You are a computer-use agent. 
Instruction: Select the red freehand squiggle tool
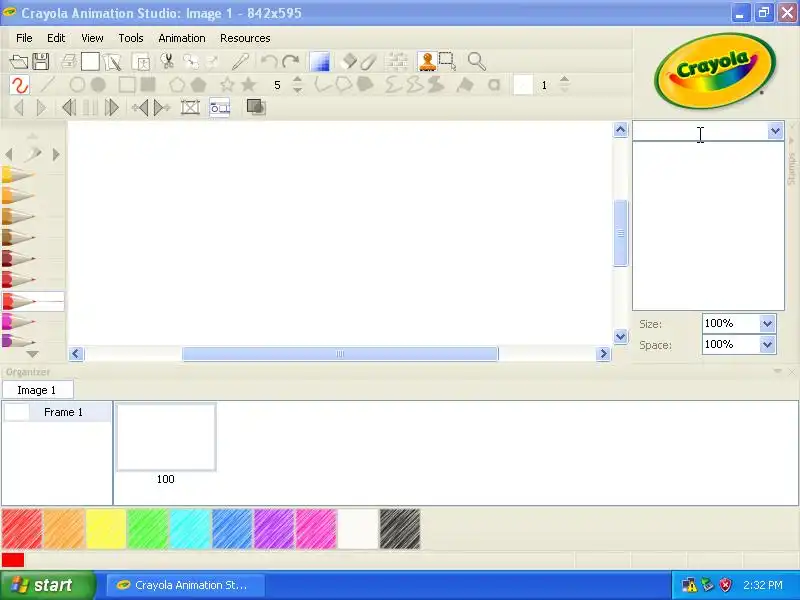tap(19, 85)
